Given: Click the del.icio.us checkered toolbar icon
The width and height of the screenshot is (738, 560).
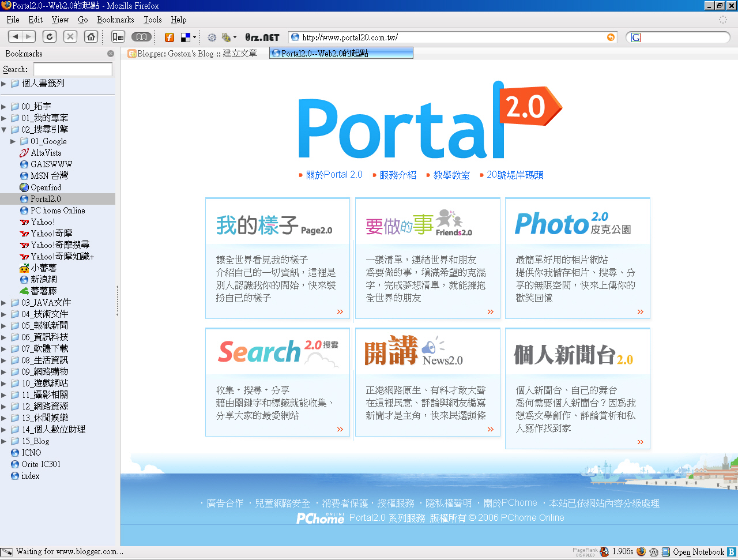Looking at the screenshot, I should [186, 37].
